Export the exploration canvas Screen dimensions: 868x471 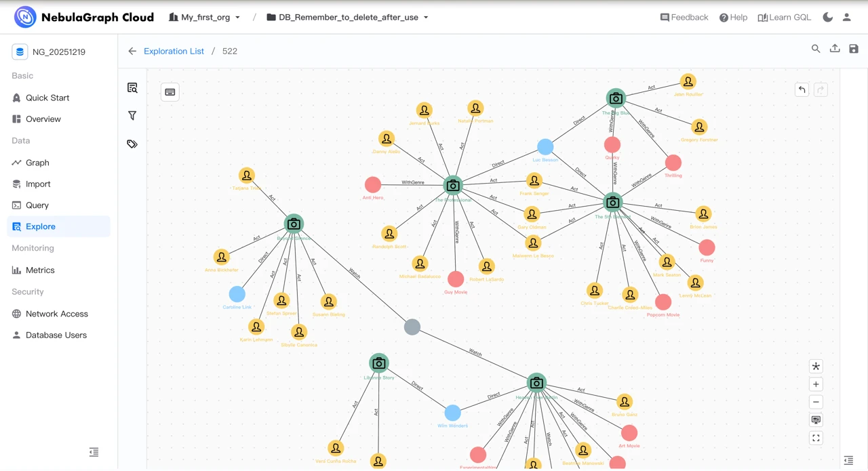click(835, 49)
